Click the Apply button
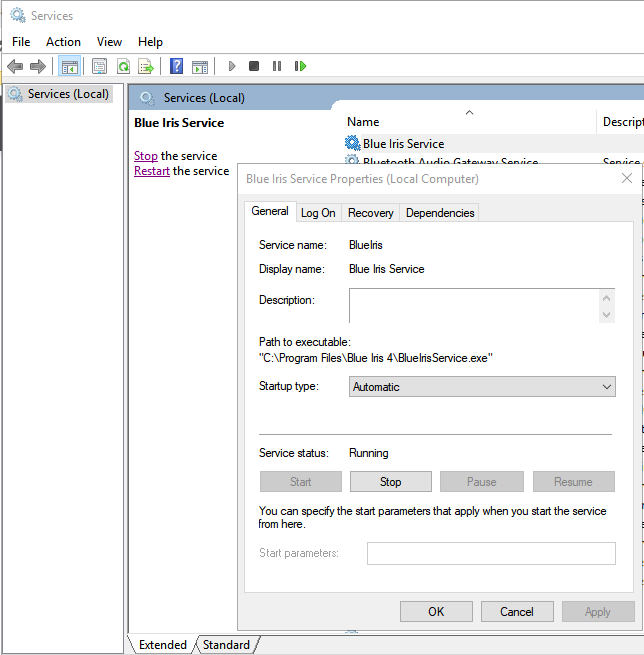Image resolution: width=644 pixels, height=655 pixels. [x=598, y=612]
